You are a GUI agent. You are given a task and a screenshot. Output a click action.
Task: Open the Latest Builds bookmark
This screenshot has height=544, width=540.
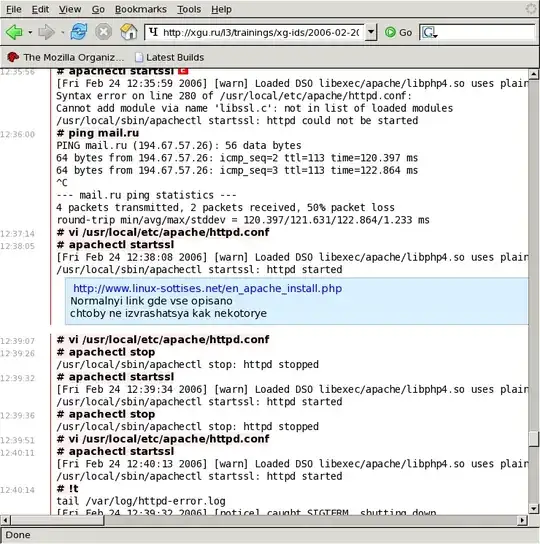(169, 57)
